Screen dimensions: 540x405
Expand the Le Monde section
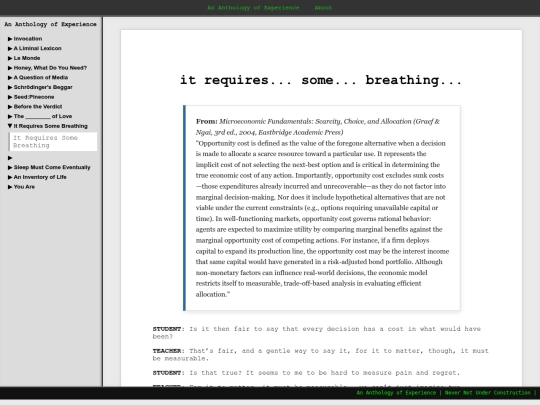(x=24, y=58)
